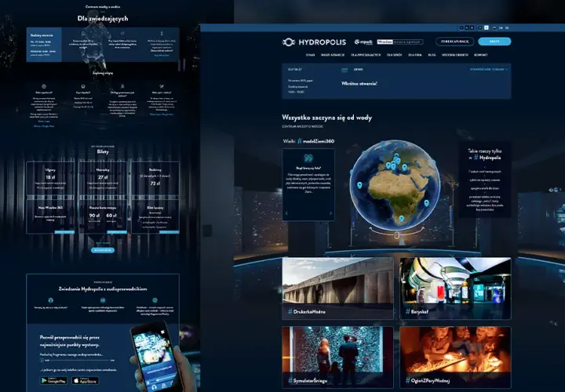Open the Google Maps link under parking info

(44, 126)
